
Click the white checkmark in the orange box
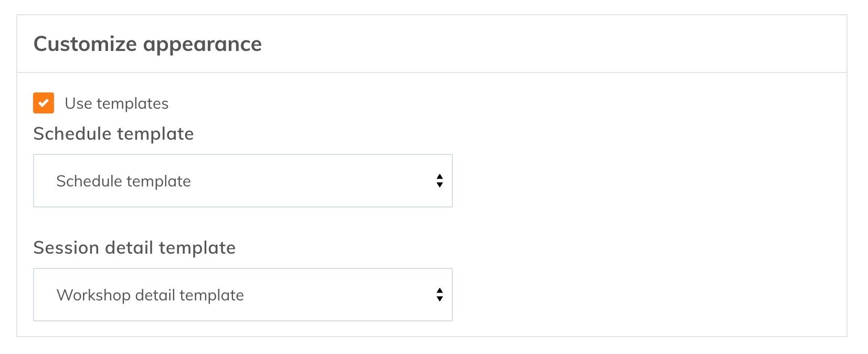pyautogui.click(x=44, y=103)
